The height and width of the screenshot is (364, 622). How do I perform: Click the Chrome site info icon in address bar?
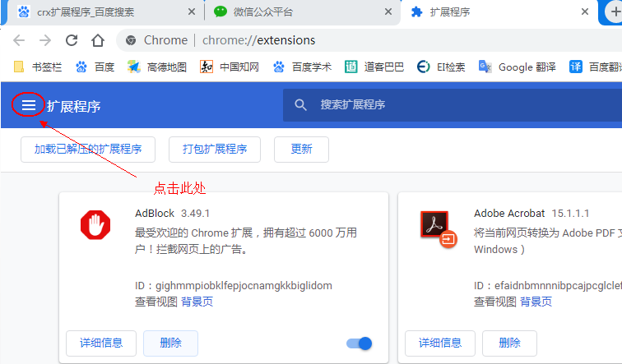131,40
